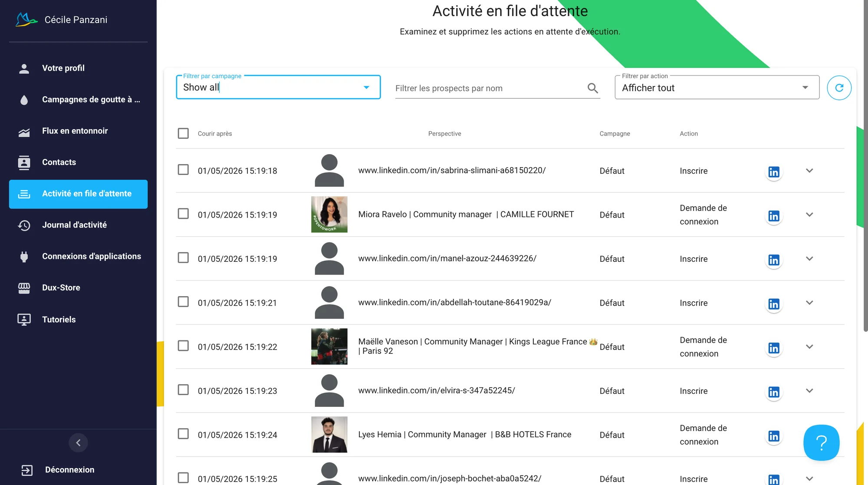Click the drip campaign droplet icon
Screen dimensions: 868x485
coord(24,100)
